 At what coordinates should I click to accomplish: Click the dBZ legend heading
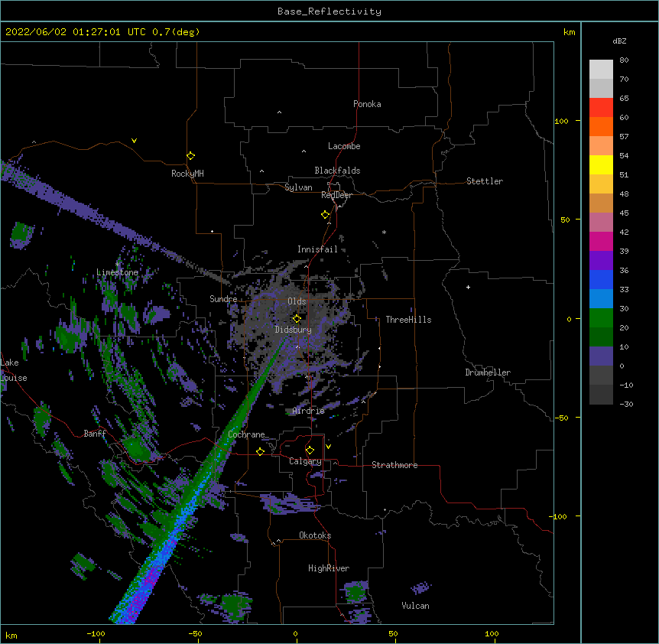619,41
